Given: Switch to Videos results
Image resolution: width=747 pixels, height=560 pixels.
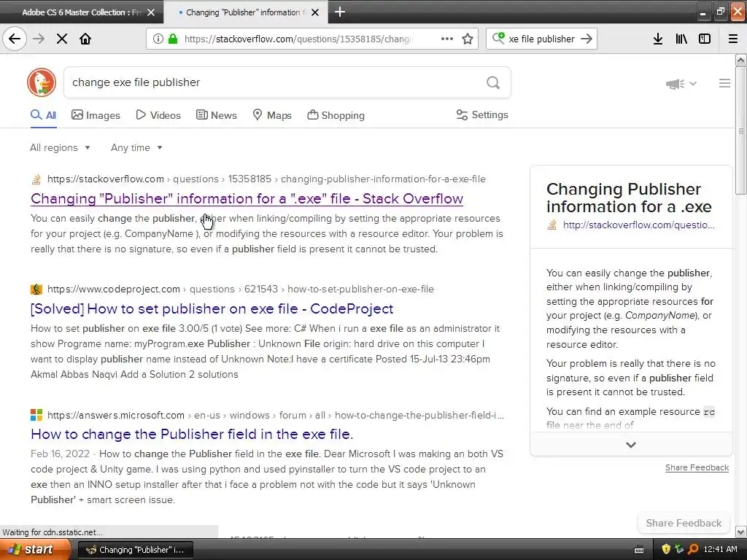Looking at the screenshot, I should click(158, 115).
